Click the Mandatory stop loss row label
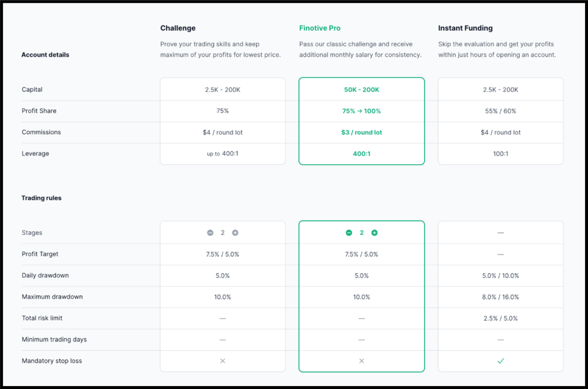Image resolution: width=588 pixels, height=389 pixels. click(52, 361)
